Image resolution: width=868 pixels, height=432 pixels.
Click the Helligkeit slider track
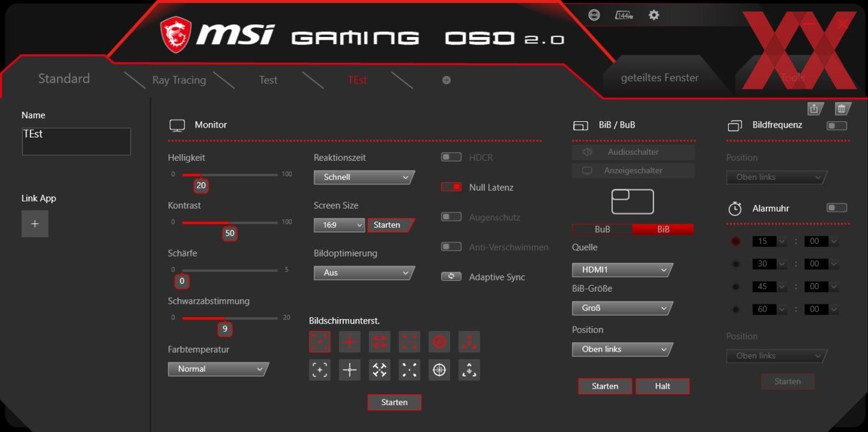230,175
